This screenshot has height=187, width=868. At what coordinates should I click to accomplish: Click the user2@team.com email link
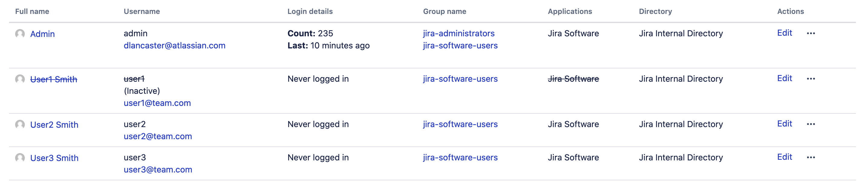pos(158,136)
